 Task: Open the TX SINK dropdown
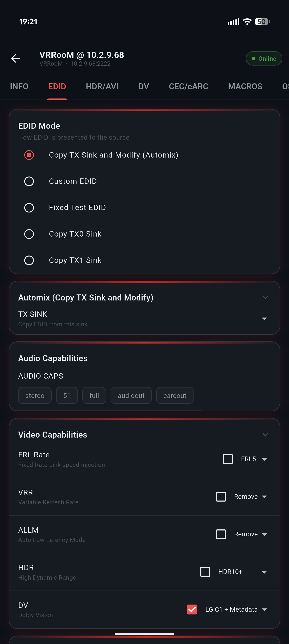coord(264,319)
